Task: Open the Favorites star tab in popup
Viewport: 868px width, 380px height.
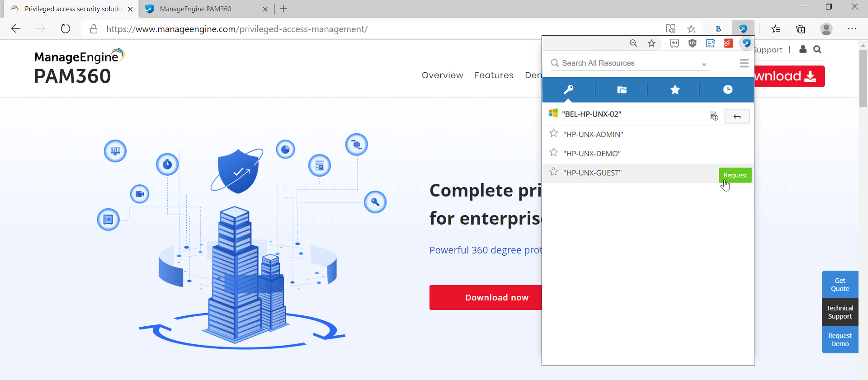Action: pos(675,89)
